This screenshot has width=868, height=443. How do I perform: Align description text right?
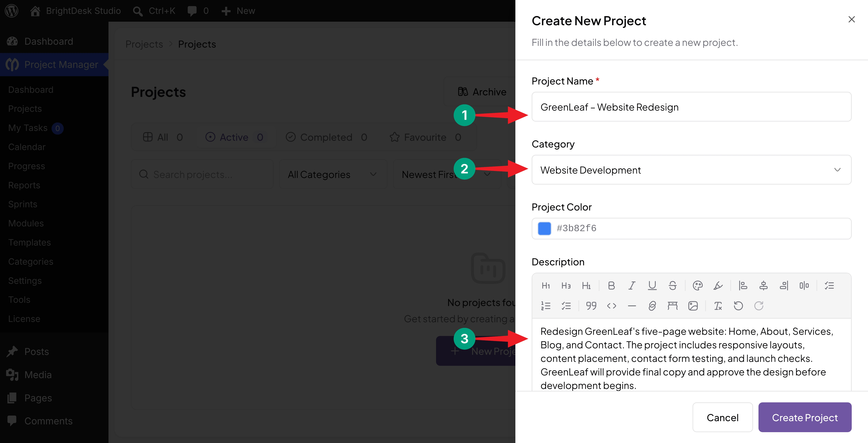784,286
